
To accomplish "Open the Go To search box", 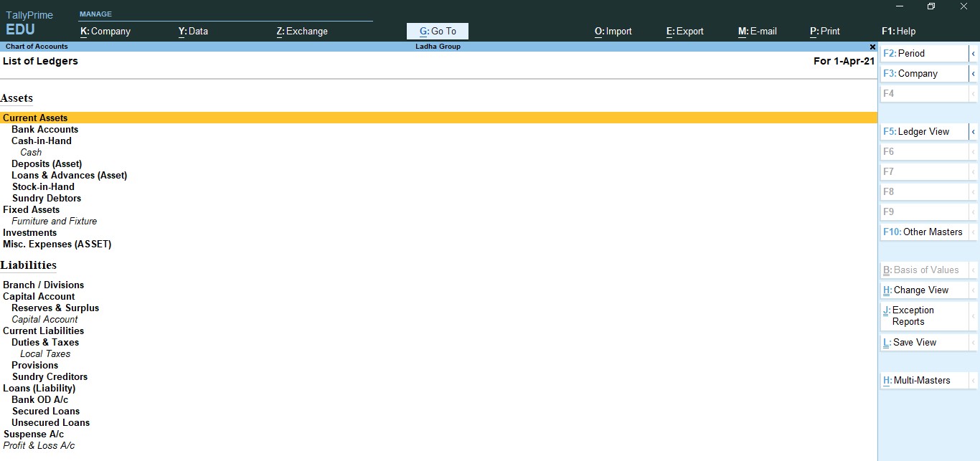I will coord(437,32).
